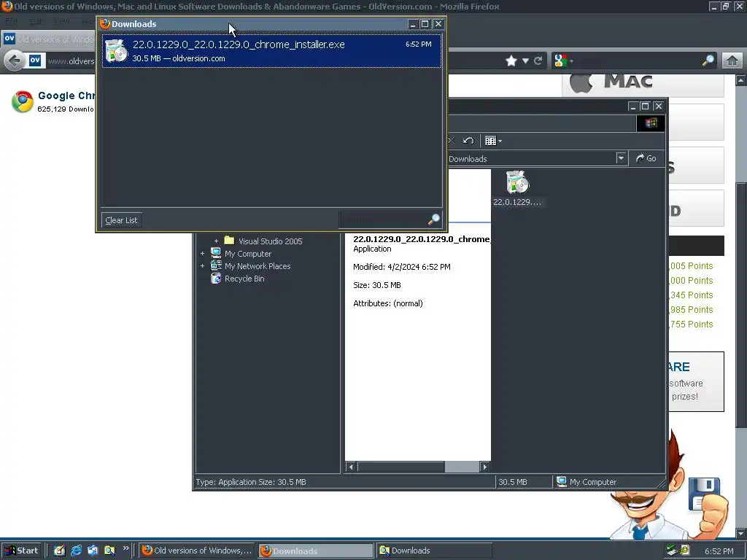Click the folder search icon in Quick Launch
The height and width of the screenshot is (560, 747).
click(x=109, y=551)
